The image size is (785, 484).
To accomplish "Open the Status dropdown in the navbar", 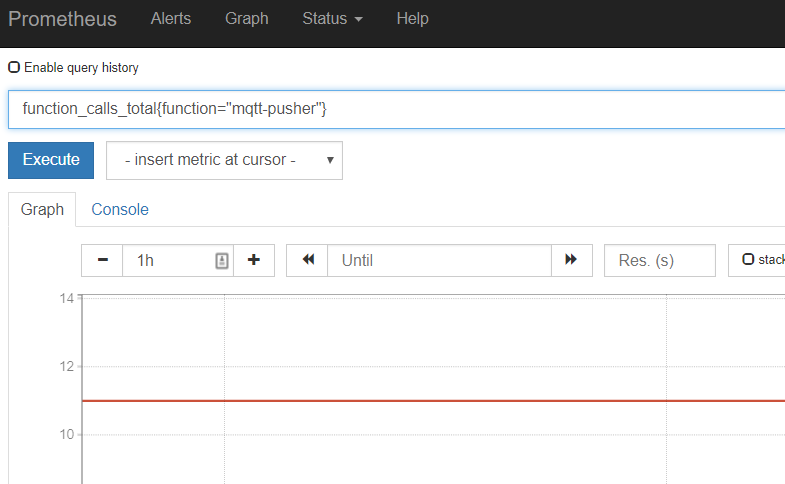I will click(332, 19).
